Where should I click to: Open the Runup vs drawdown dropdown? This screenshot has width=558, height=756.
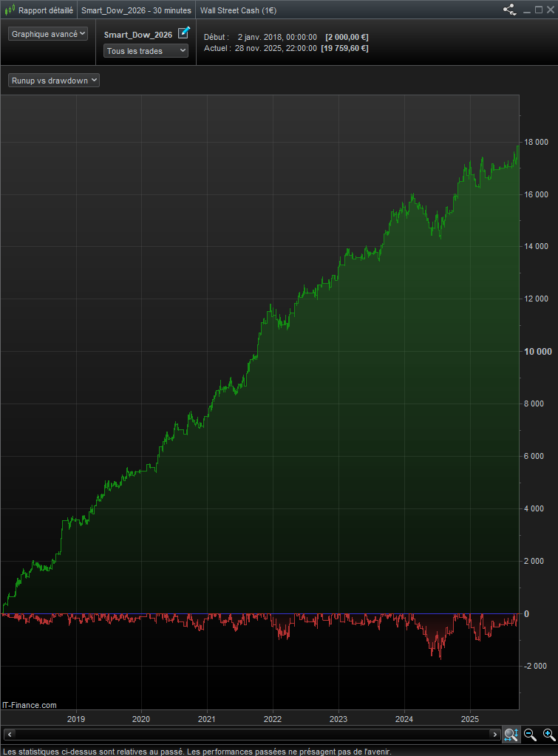(54, 81)
